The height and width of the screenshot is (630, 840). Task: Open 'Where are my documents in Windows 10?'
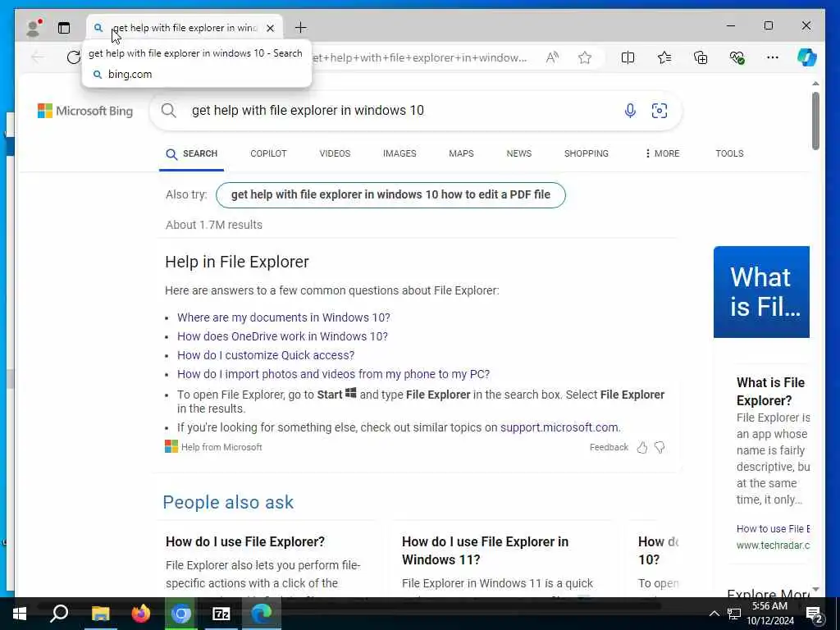284,317
